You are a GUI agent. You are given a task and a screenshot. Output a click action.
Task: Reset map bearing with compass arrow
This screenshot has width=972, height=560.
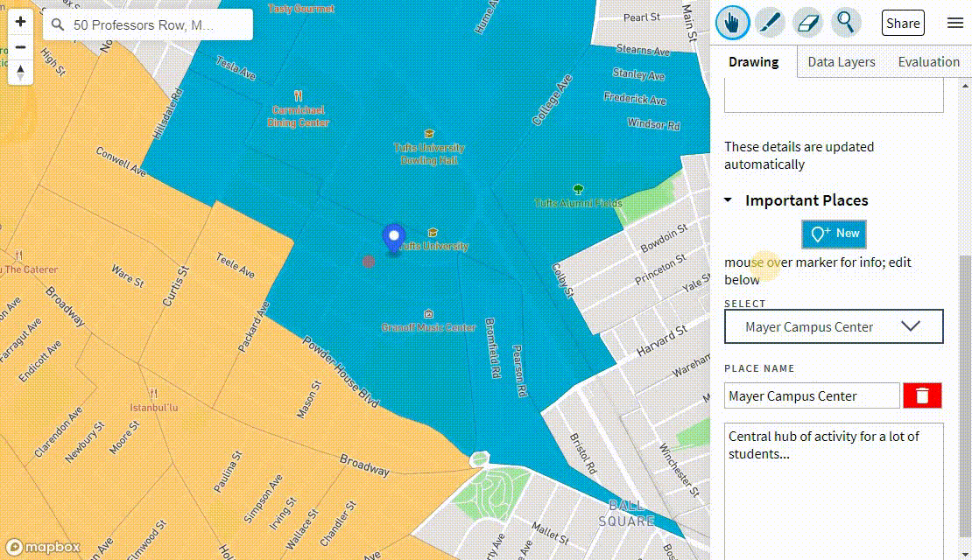click(19, 72)
